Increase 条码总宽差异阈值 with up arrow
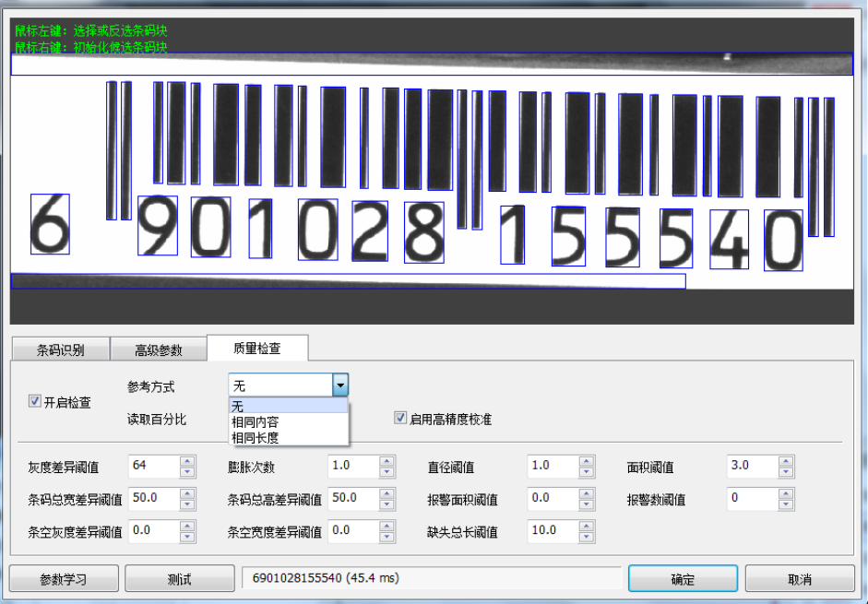 coord(187,494)
